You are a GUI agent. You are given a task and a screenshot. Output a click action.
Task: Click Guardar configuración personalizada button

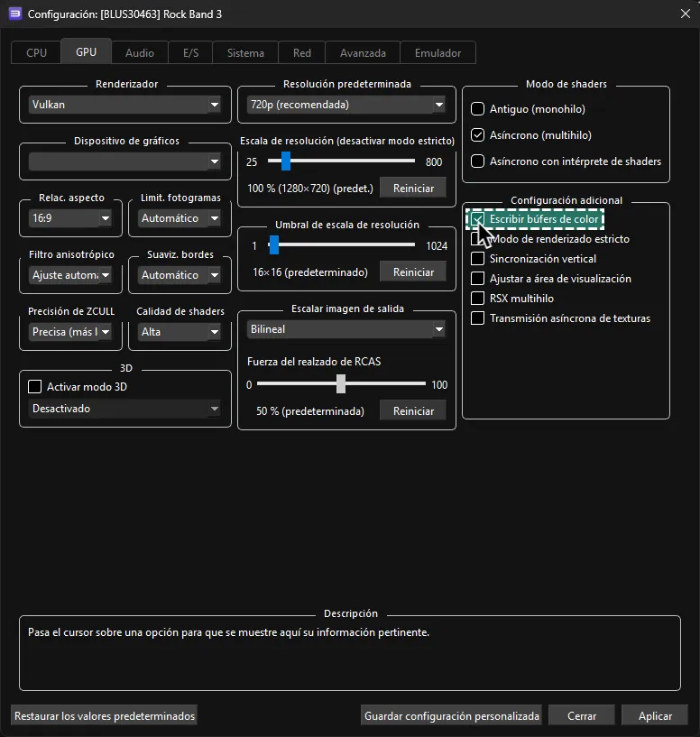[451, 716]
